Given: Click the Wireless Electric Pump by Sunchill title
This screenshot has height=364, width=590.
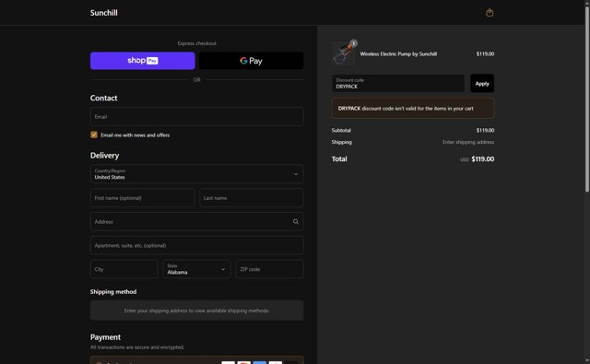Looking at the screenshot, I should [398, 53].
